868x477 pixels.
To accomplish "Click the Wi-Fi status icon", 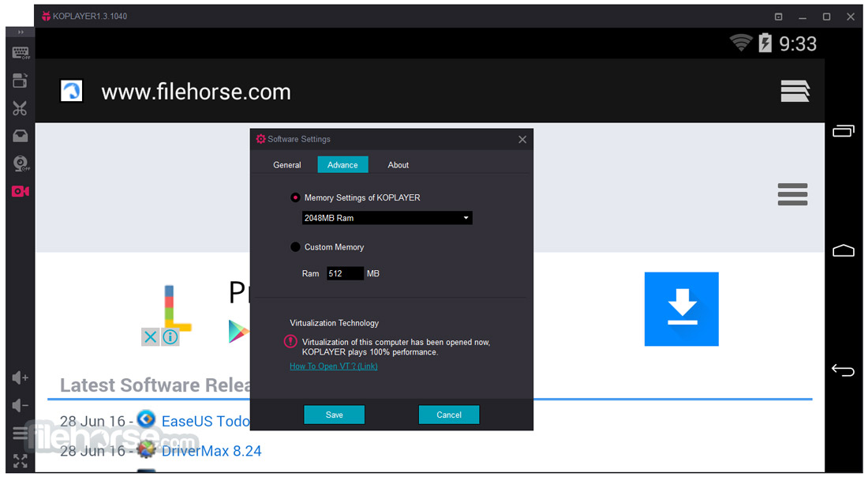I will 741,43.
